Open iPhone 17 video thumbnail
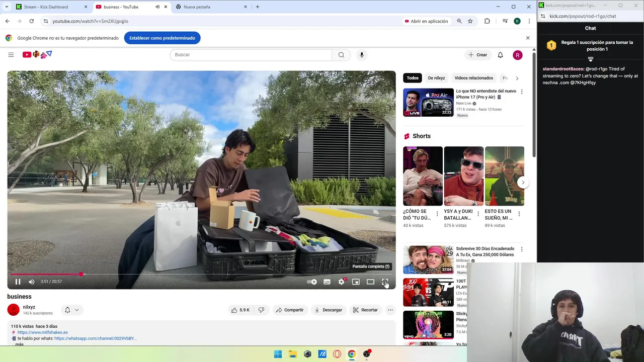The image size is (644, 362). click(428, 103)
